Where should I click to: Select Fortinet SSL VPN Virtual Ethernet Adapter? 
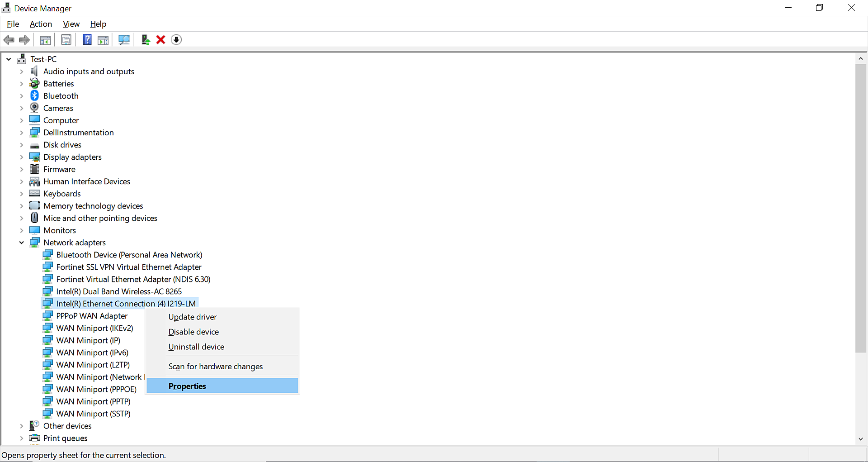(129, 267)
